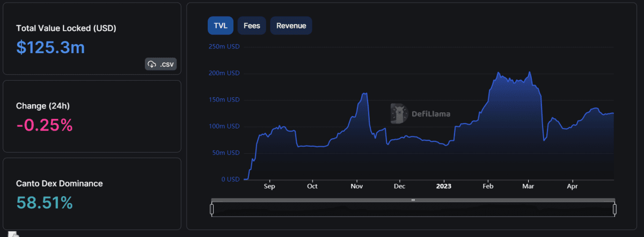The image size is (644, 237).
Task: Click the 50m USD axis label
Action: pos(225,153)
